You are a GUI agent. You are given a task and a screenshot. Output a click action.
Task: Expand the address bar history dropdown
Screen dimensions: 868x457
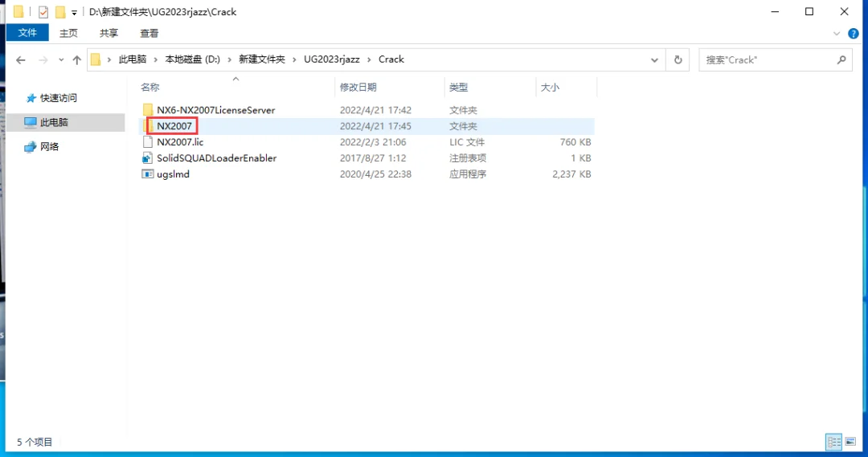pyautogui.click(x=654, y=59)
